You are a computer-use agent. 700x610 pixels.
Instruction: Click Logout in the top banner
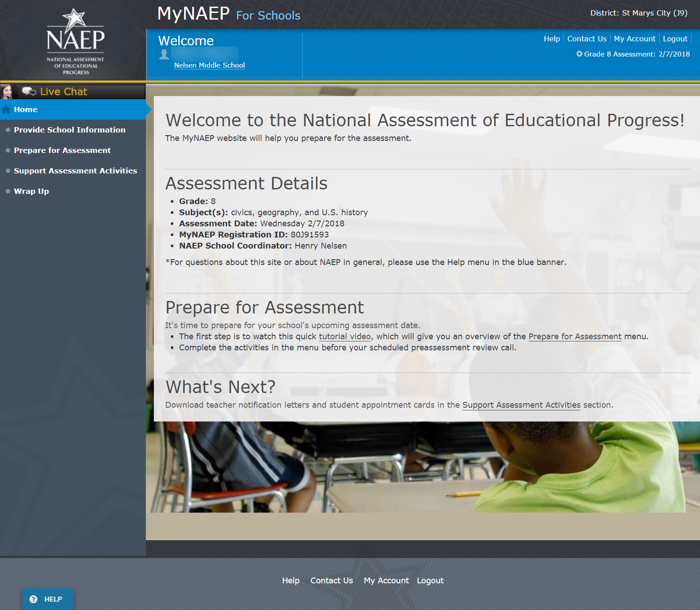675,39
